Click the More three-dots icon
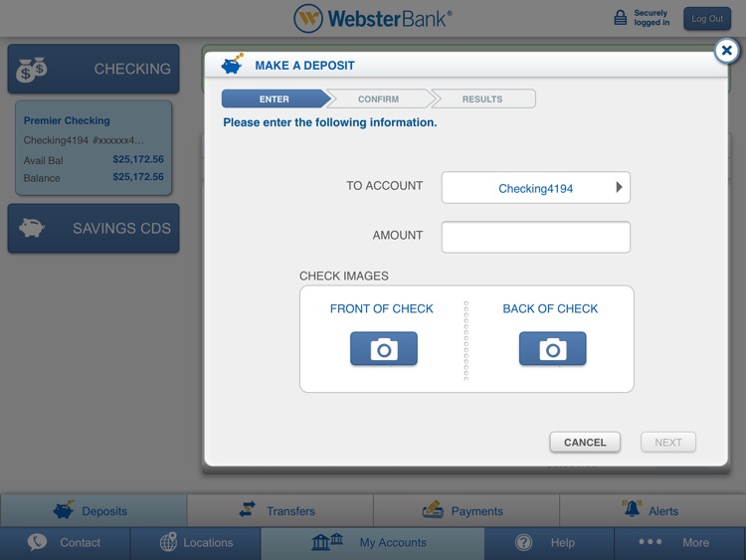Screen dimensions: 746x560 pos(650,541)
